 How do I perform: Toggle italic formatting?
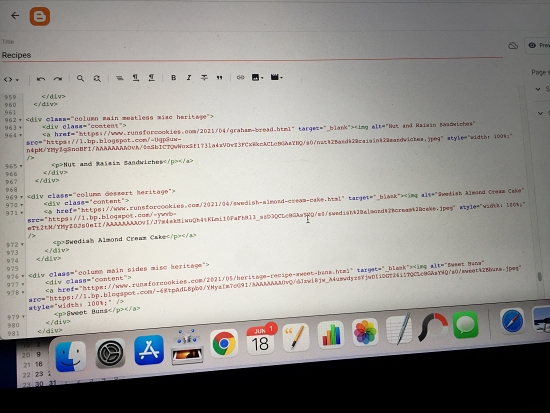[189, 77]
